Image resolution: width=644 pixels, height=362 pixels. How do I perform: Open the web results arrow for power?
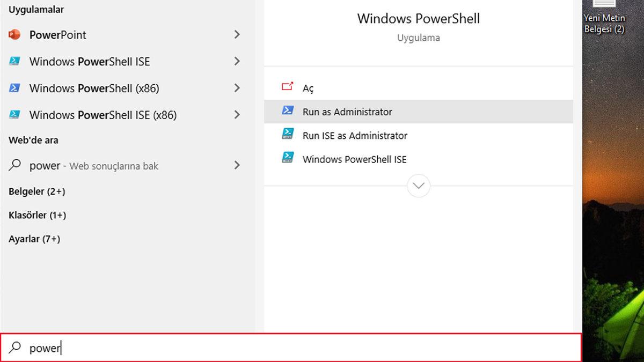pos(237,166)
